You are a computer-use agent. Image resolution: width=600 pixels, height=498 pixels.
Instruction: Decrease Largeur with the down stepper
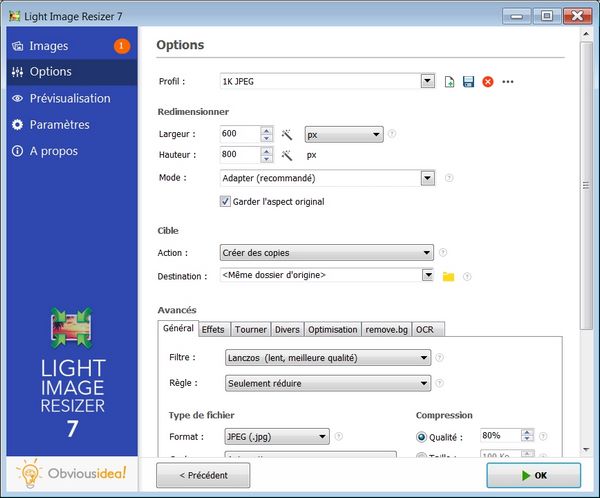click(x=267, y=138)
